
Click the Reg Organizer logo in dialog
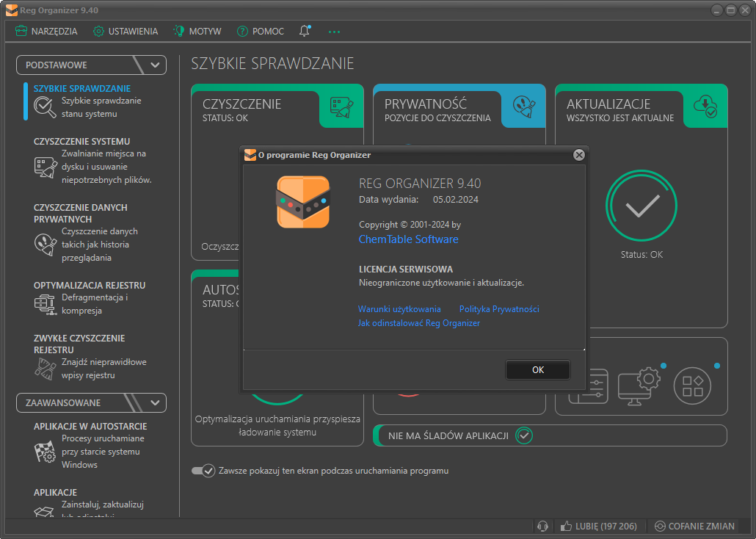[x=303, y=202]
